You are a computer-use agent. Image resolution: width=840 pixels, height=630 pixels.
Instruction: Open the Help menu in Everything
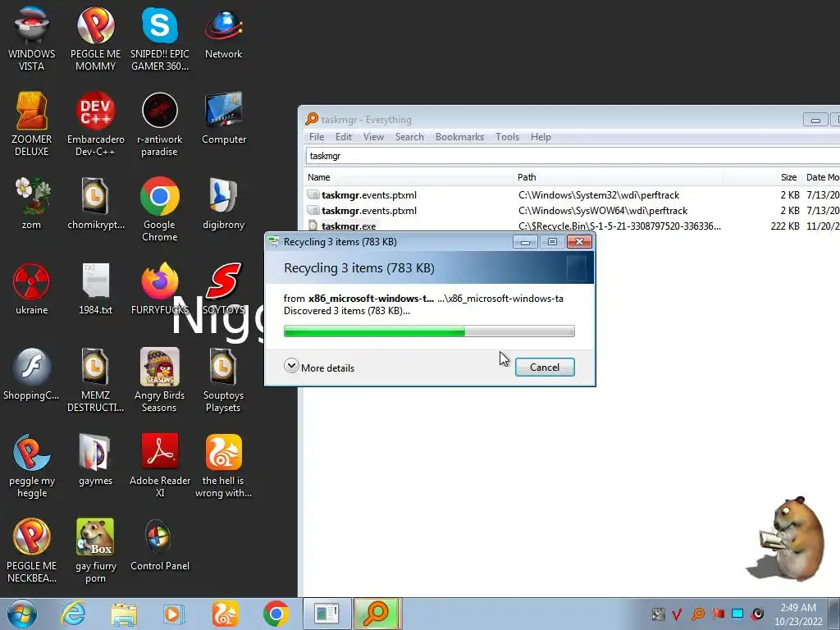(x=541, y=137)
